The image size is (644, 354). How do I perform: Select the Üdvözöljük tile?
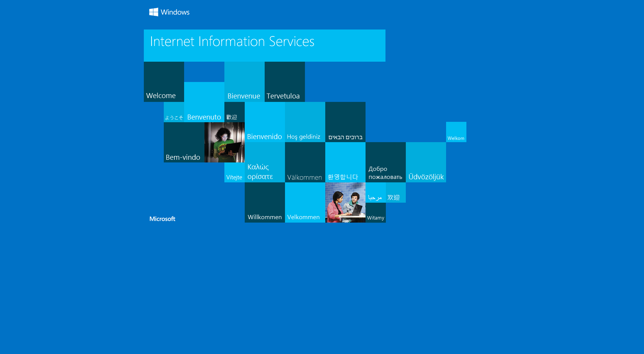(426, 162)
